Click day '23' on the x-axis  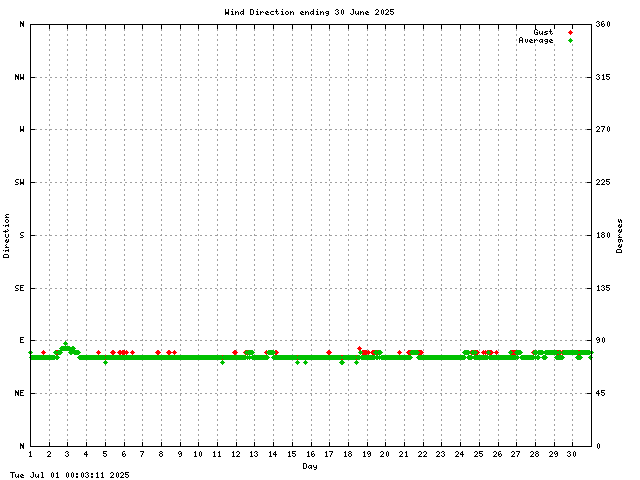[x=440, y=454]
